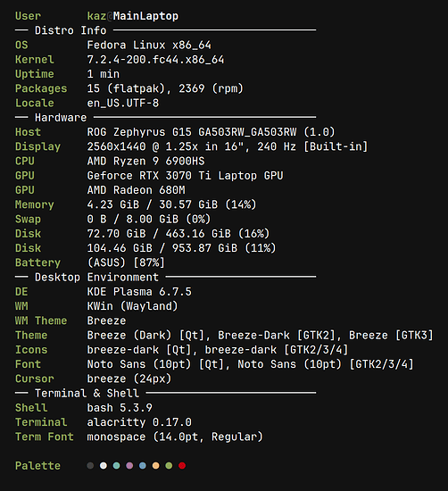Click the Battery label
This screenshot has width=448, height=491.
click(x=37, y=262)
